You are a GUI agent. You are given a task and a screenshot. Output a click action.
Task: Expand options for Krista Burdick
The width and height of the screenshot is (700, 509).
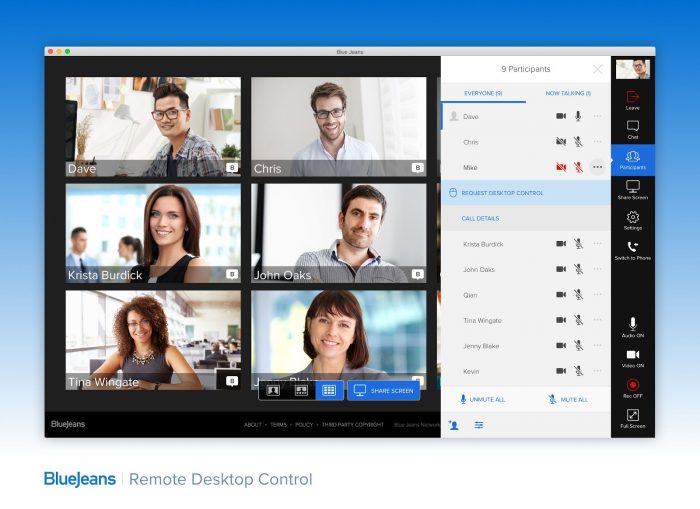coord(597,243)
